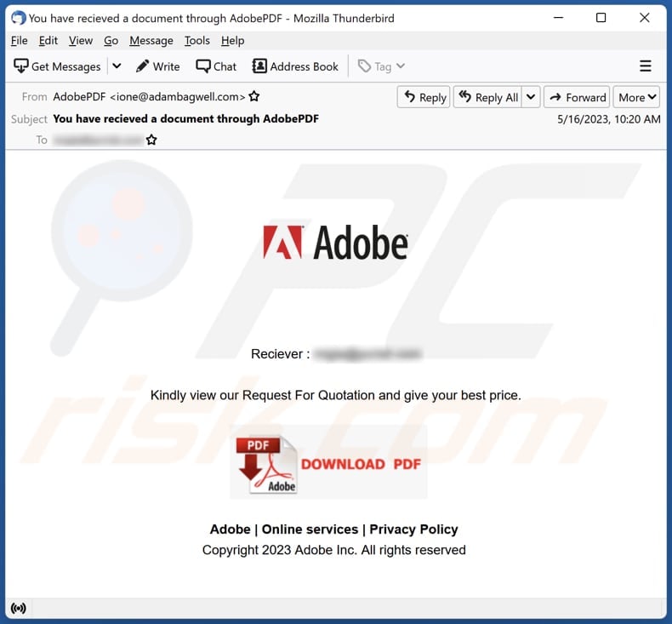
Task: Click the blurred To recipient address
Action: [x=98, y=140]
